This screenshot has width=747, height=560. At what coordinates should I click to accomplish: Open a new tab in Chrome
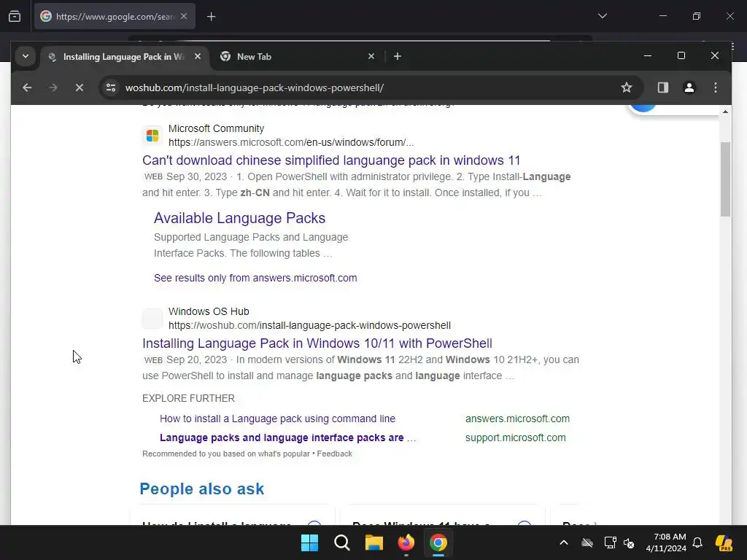[398, 56]
